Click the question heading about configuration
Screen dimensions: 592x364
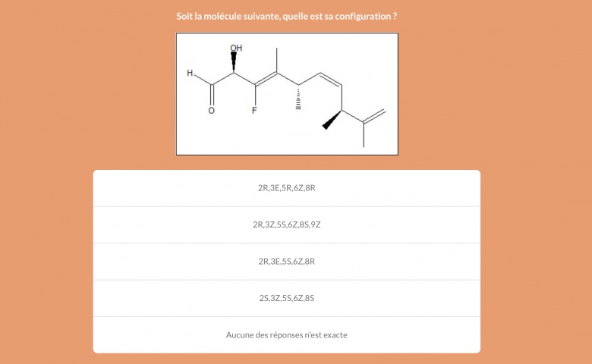tap(287, 16)
